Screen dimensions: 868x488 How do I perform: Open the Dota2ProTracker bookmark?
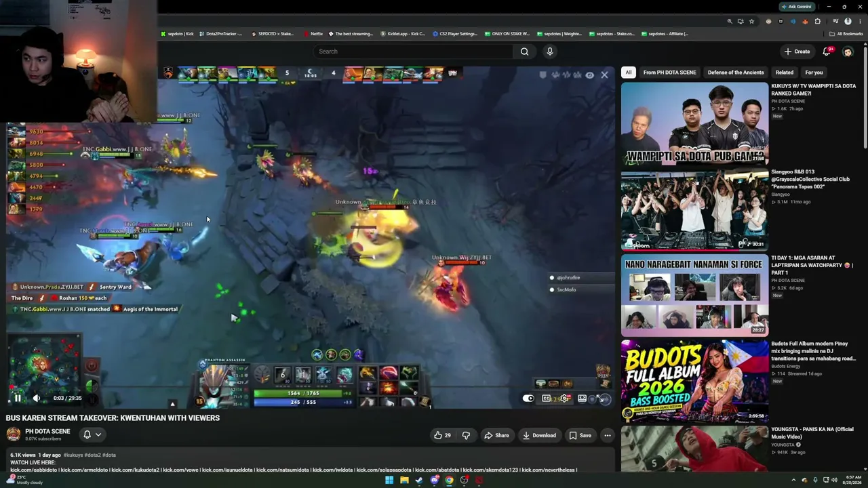(220, 34)
